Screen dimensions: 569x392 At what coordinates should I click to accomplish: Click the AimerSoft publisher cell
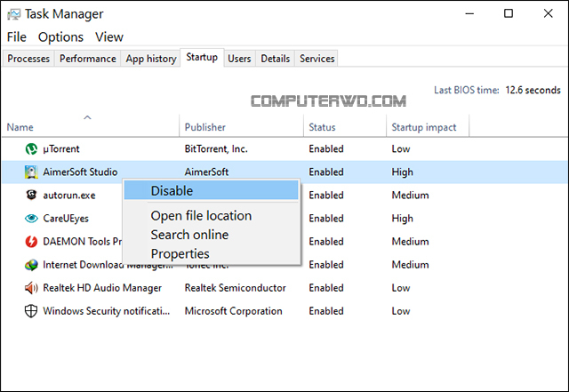pos(206,172)
